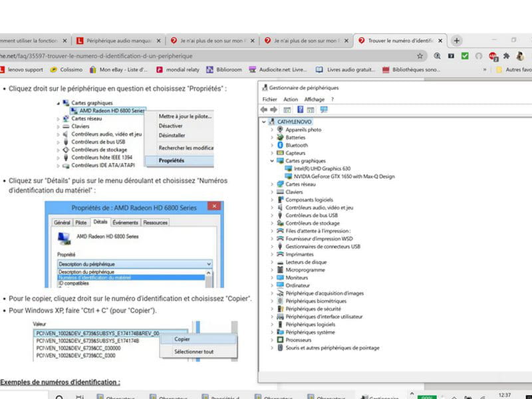Open the Fichier menu in Device Manager
The width and height of the screenshot is (532, 399).
pos(270,99)
